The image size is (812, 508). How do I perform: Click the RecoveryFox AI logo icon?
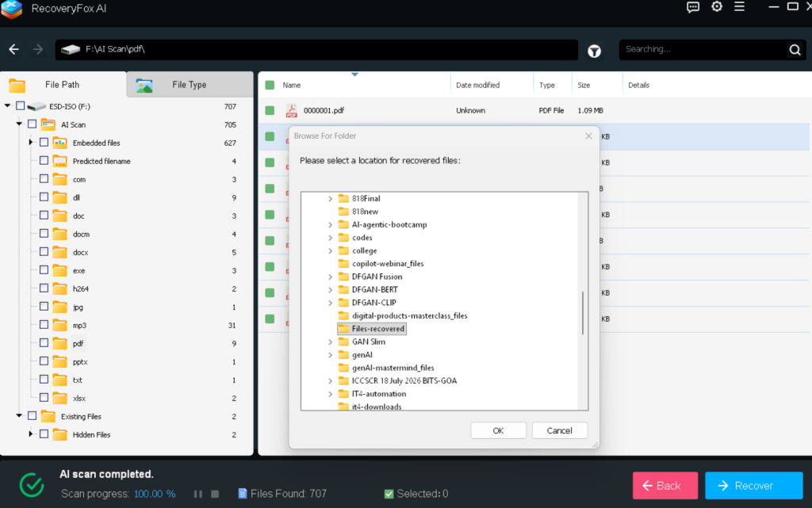click(11, 9)
